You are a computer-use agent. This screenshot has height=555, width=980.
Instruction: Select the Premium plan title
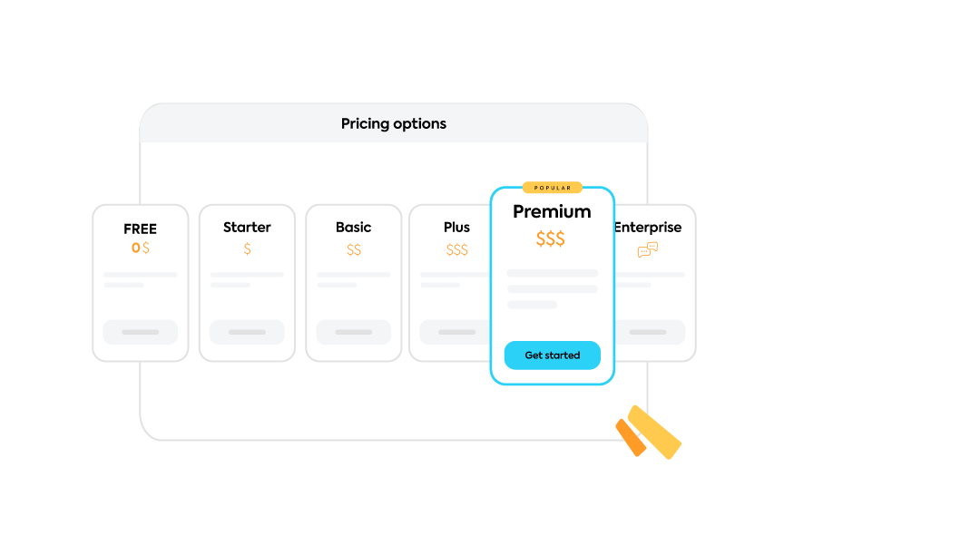tap(552, 211)
